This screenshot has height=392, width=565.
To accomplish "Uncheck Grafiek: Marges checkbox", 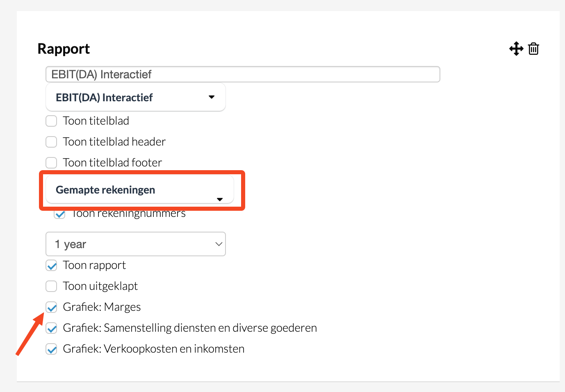I will point(51,307).
